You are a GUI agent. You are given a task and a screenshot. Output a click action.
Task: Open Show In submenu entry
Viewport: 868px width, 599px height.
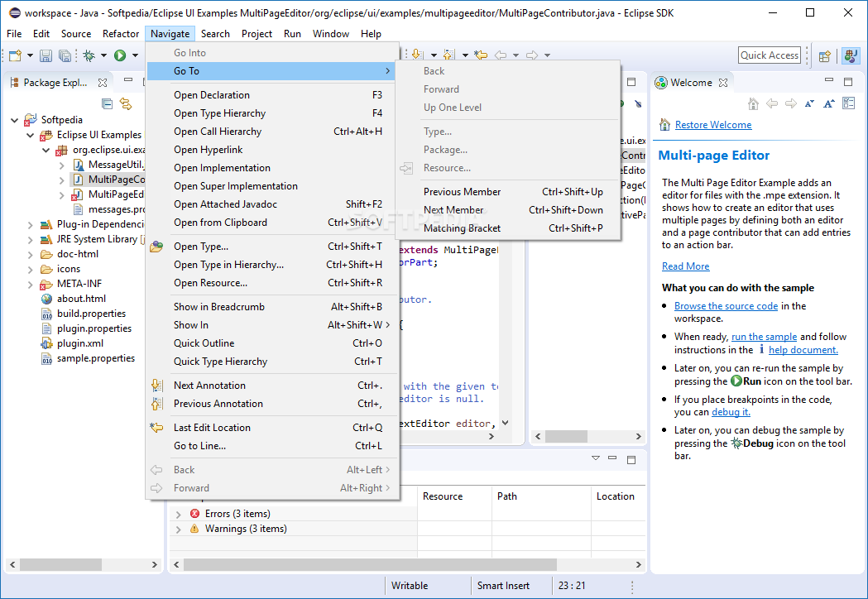pyautogui.click(x=272, y=325)
